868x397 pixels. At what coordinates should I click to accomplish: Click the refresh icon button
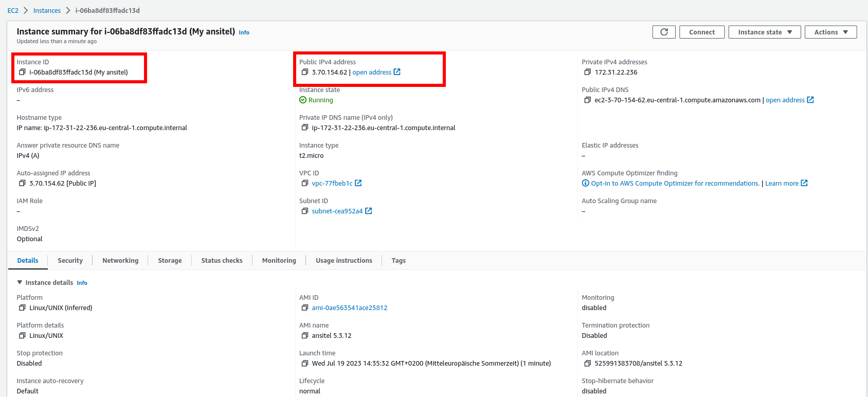pyautogui.click(x=664, y=32)
